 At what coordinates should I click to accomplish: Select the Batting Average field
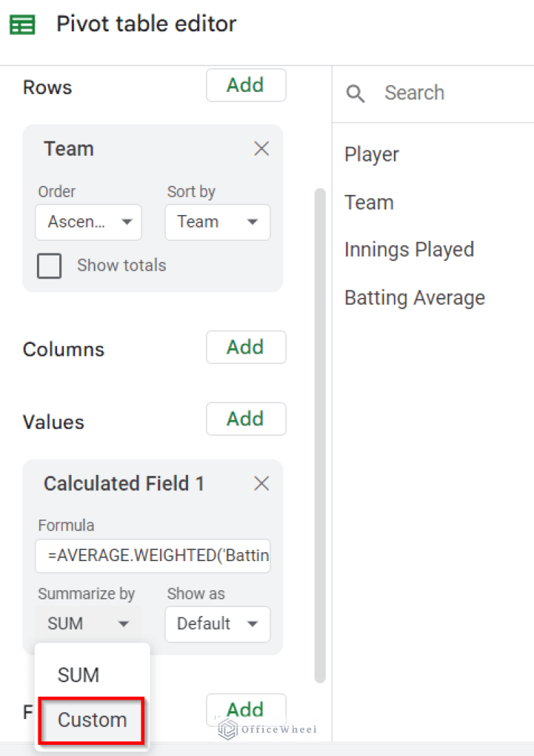tap(414, 297)
